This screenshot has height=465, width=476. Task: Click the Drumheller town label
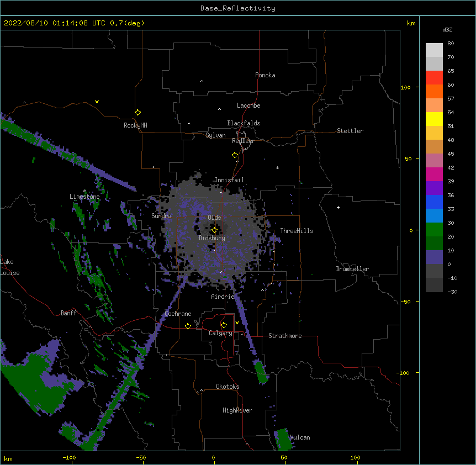click(x=352, y=269)
